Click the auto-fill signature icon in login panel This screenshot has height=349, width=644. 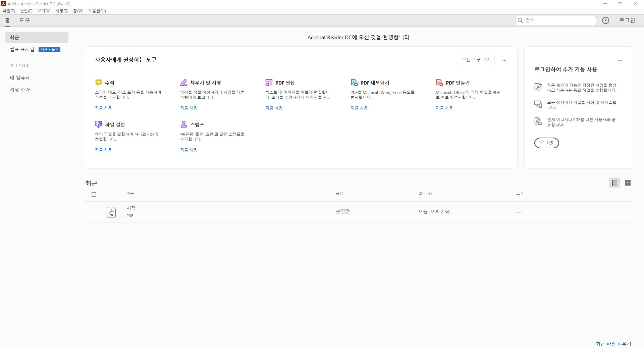(x=538, y=87)
